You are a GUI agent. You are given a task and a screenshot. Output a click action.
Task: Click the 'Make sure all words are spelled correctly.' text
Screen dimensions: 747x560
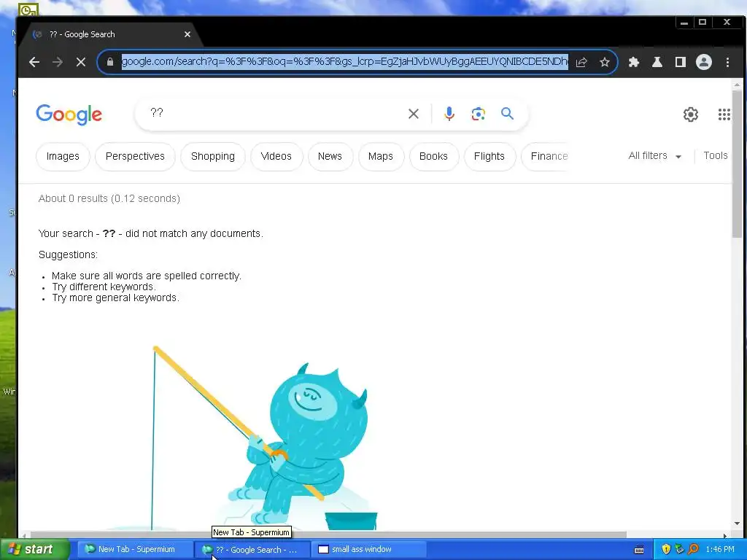point(147,276)
